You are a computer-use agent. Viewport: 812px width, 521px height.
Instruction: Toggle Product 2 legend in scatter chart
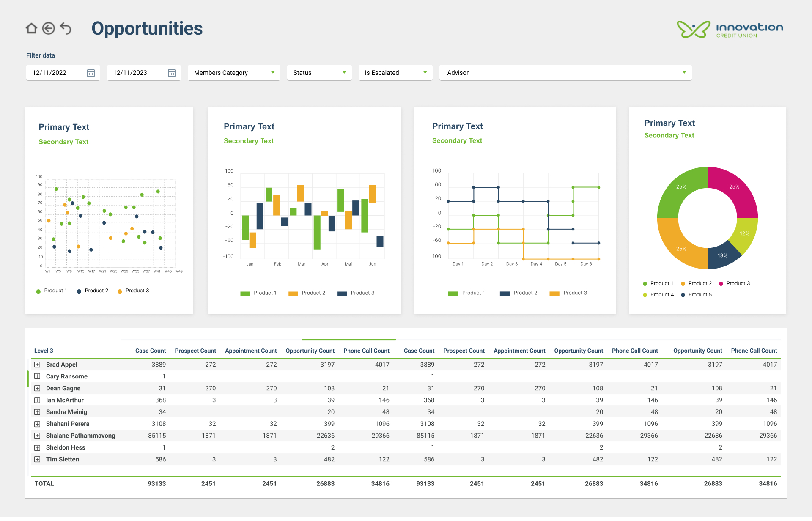pyautogui.click(x=96, y=291)
